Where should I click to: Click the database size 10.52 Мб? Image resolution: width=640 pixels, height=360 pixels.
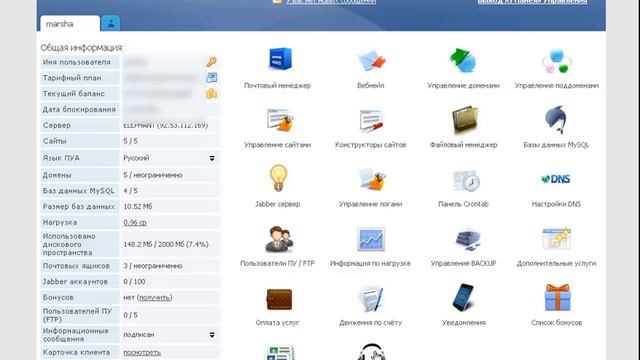point(138,207)
